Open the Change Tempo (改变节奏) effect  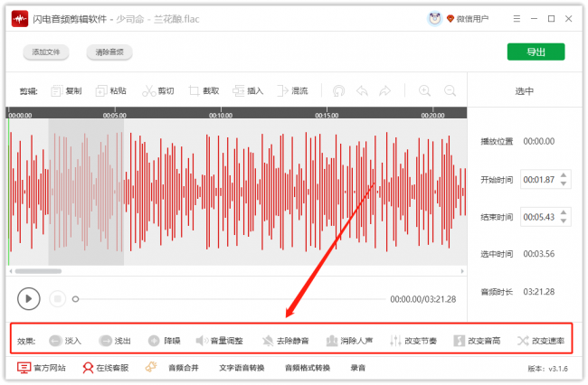pos(413,341)
